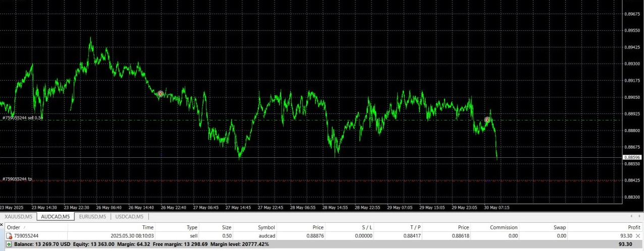Screen dimensions: 644x251
Task: Click the trade marker near 30 May
Action: point(487,120)
